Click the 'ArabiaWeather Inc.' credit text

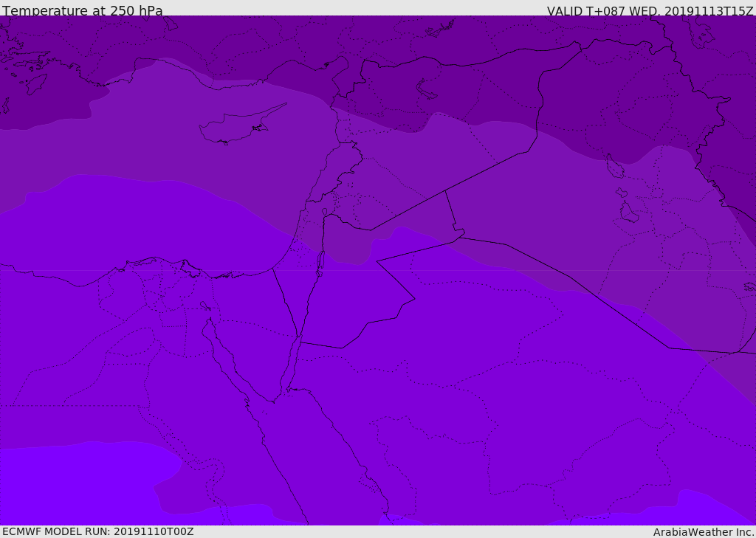point(704,532)
